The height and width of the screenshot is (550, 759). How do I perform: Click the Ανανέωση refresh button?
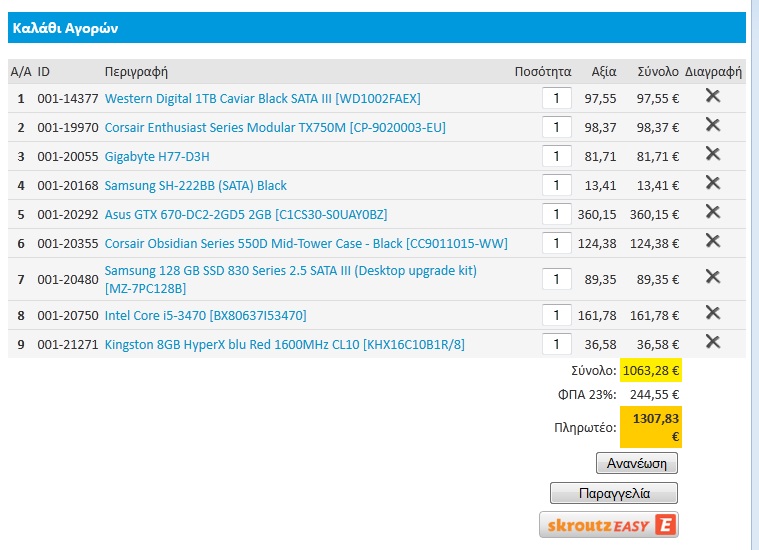pos(637,463)
